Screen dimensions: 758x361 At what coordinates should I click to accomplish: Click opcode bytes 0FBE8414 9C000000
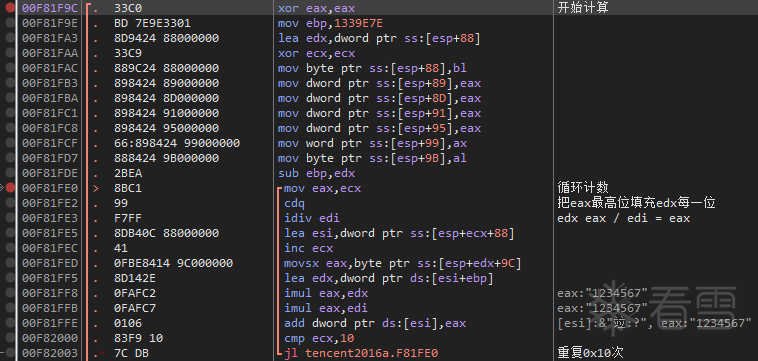click(x=174, y=262)
